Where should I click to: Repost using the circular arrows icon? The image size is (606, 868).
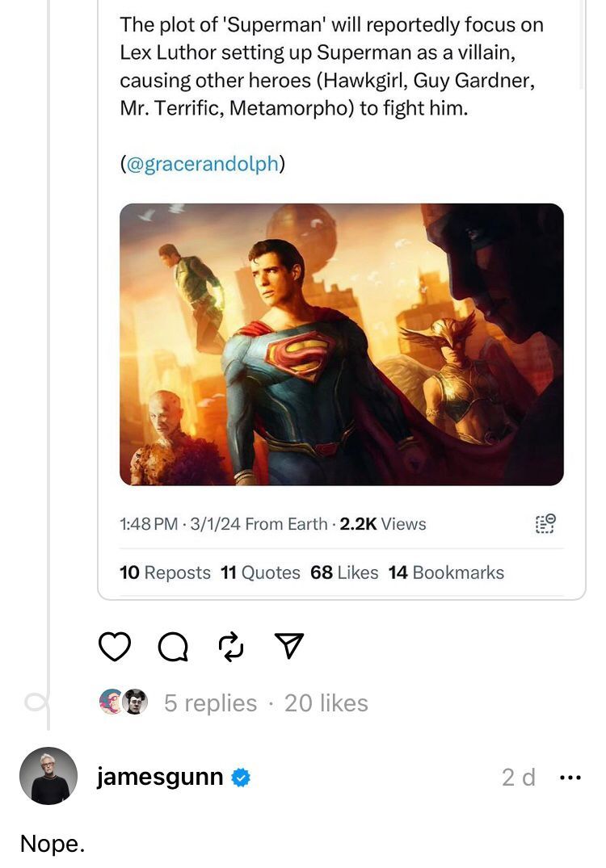230,646
